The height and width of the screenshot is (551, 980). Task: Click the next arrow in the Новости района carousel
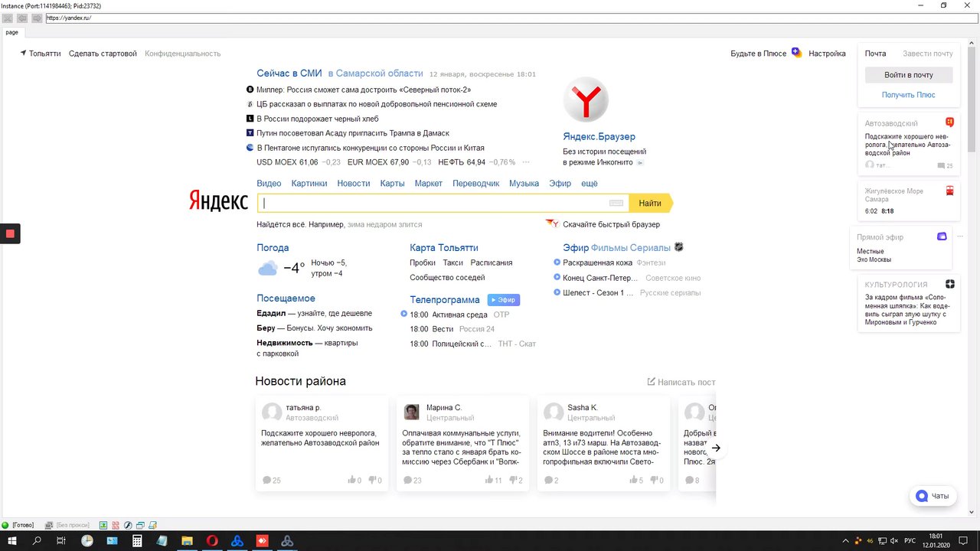click(x=716, y=448)
